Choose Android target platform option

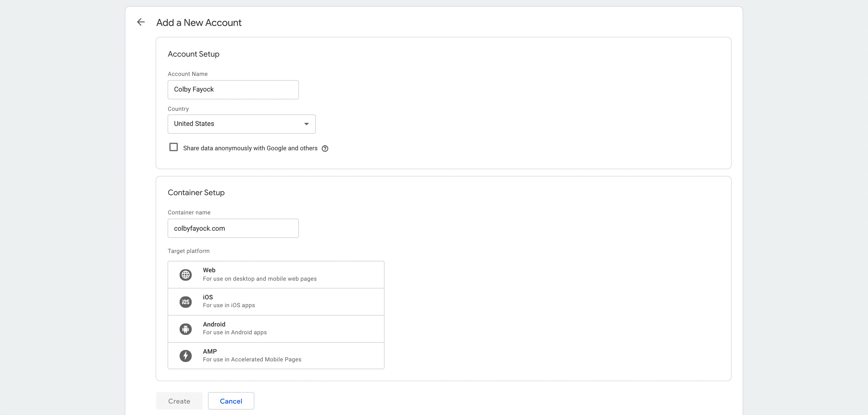[276, 329]
